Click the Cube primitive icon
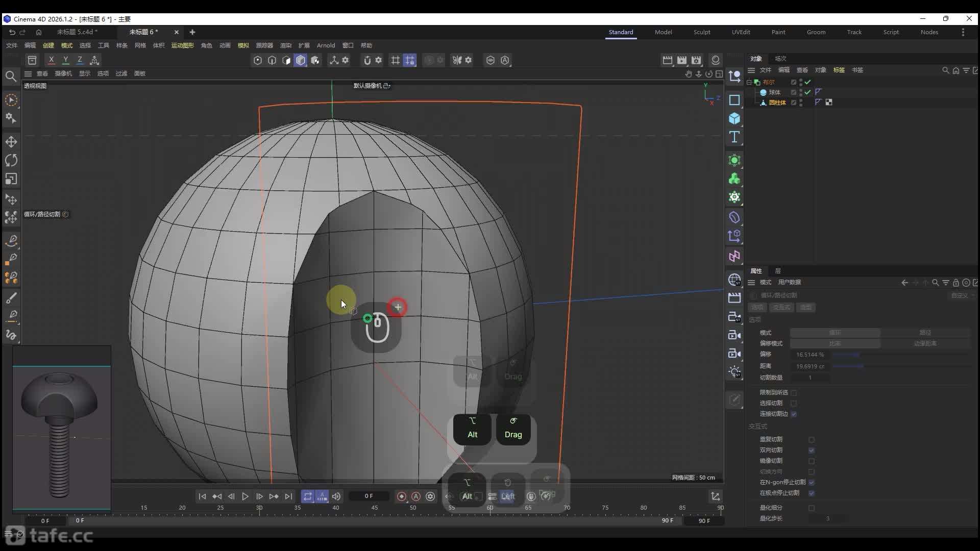Image resolution: width=980 pixels, height=551 pixels. [734, 118]
